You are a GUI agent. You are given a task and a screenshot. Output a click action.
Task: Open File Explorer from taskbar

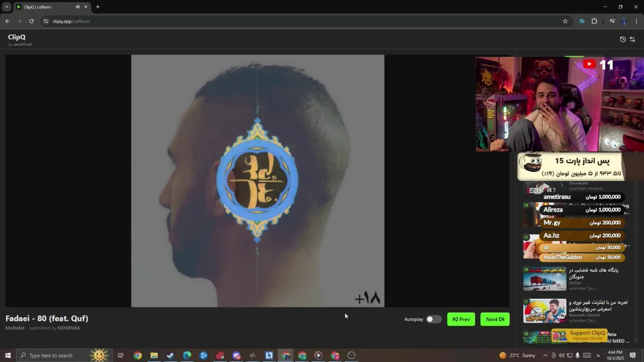[154, 355]
